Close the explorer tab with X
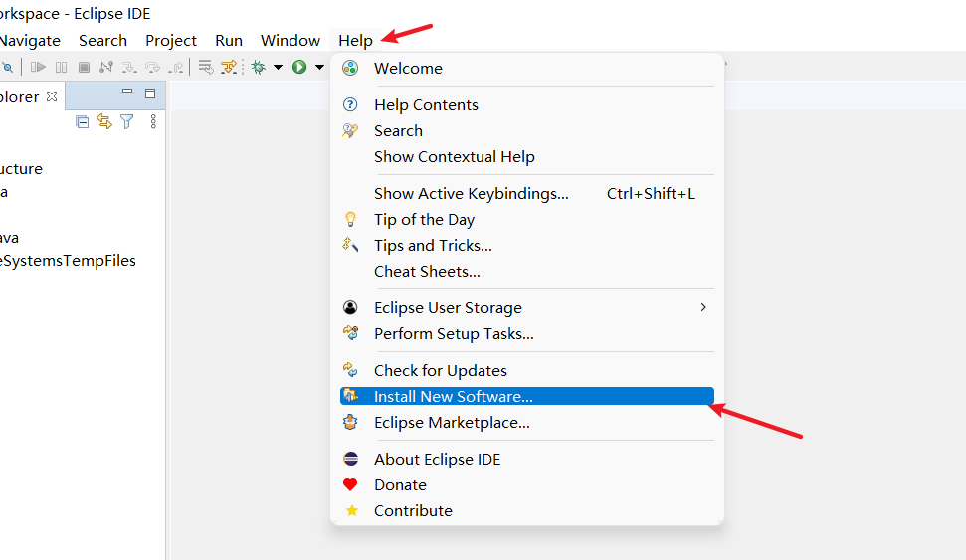The height and width of the screenshot is (560, 966). tap(52, 96)
